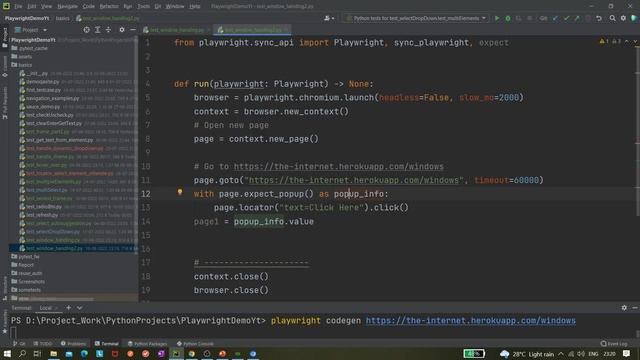Hide the Project tool window

point(133,30)
